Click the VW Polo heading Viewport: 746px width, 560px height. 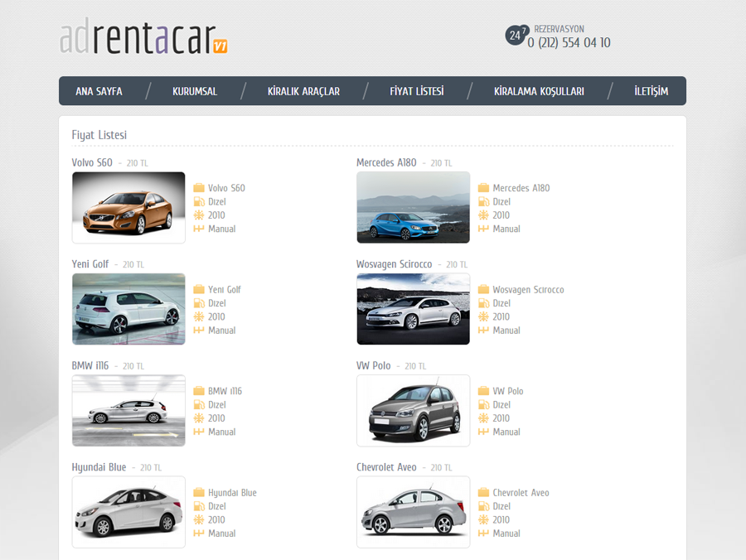pyautogui.click(x=374, y=365)
